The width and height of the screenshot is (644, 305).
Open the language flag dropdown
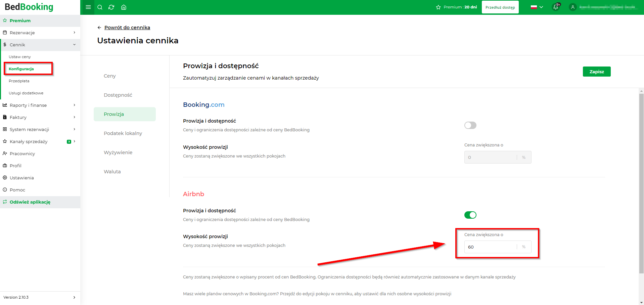[x=537, y=7]
